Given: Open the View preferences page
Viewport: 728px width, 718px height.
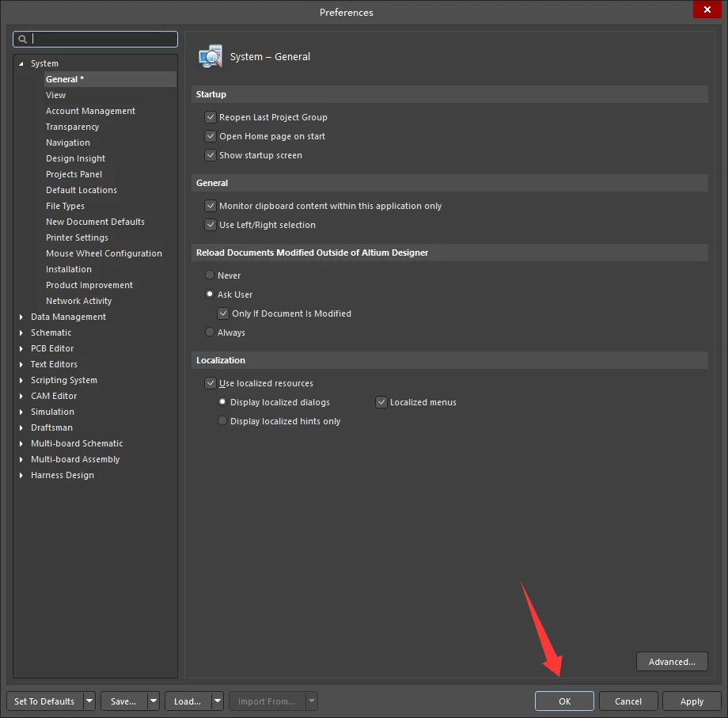Looking at the screenshot, I should point(55,95).
